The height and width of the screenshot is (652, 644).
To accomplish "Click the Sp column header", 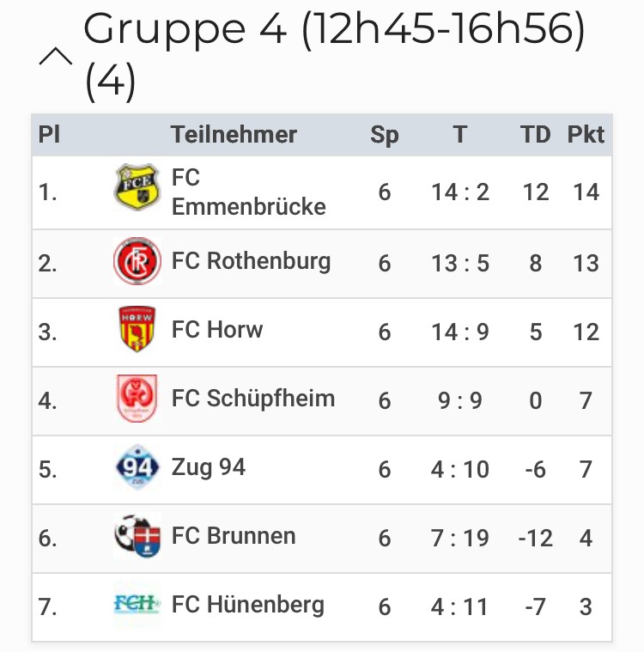I will coord(384,135).
